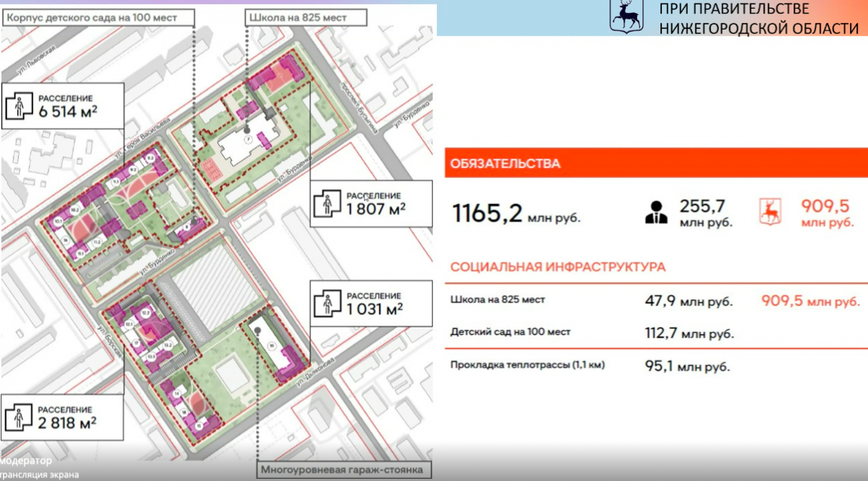Screen dimensions: 868x481
Task: Select the total '1165,2 млн руб.' figure
Action: pyautogui.click(x=516, y=214)
